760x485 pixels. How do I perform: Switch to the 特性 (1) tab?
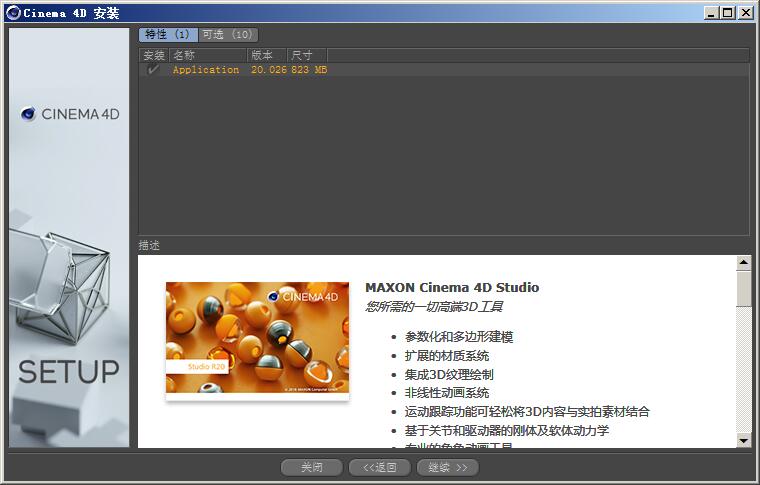[168, 34]
